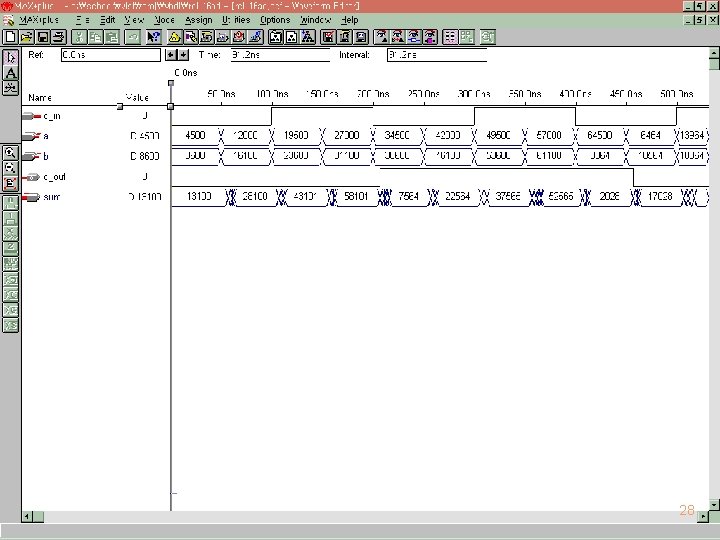Screen dimensions: 720x540
Task: Select the sum signal node
Action: tap(42, 197)
